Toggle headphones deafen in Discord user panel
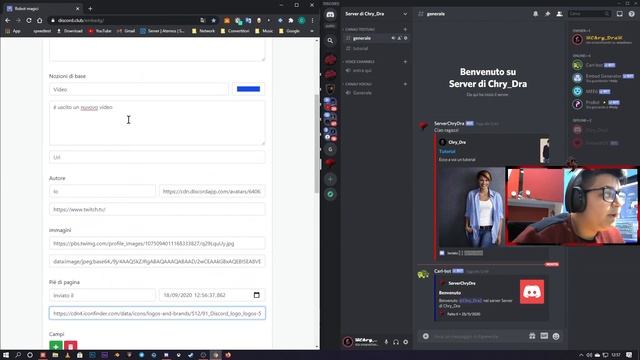The height and width of the screenshot is (360, 640). [x=396, y=342]
